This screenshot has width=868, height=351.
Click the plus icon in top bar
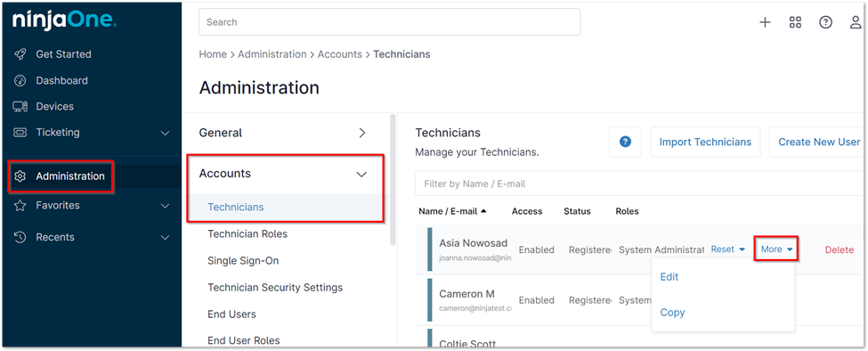[765, 22]
